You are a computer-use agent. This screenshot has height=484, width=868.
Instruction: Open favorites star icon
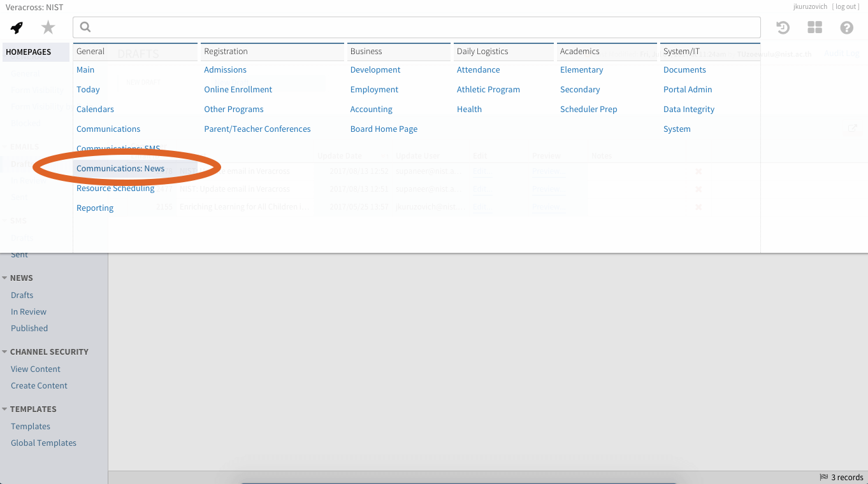point(48,27)
